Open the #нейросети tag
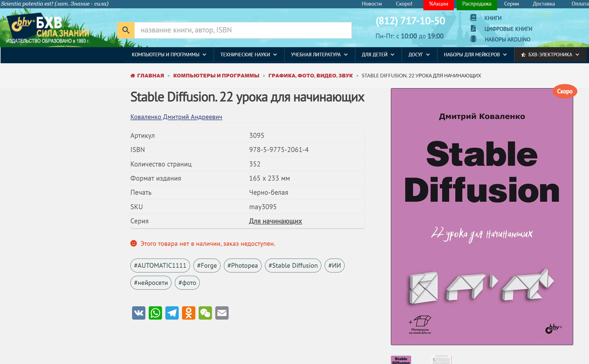Viewport: 589px width, 364px height. (151, 283)
